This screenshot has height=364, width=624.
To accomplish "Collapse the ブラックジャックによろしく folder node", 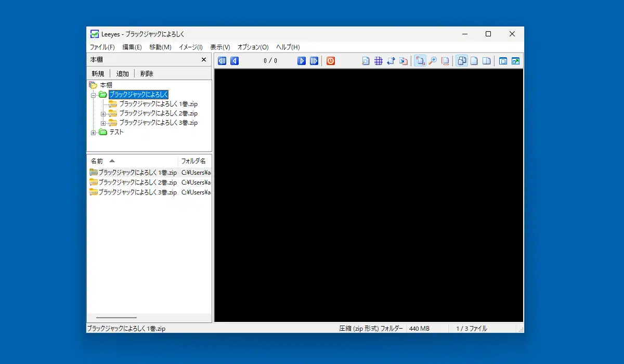I will 94,95.
